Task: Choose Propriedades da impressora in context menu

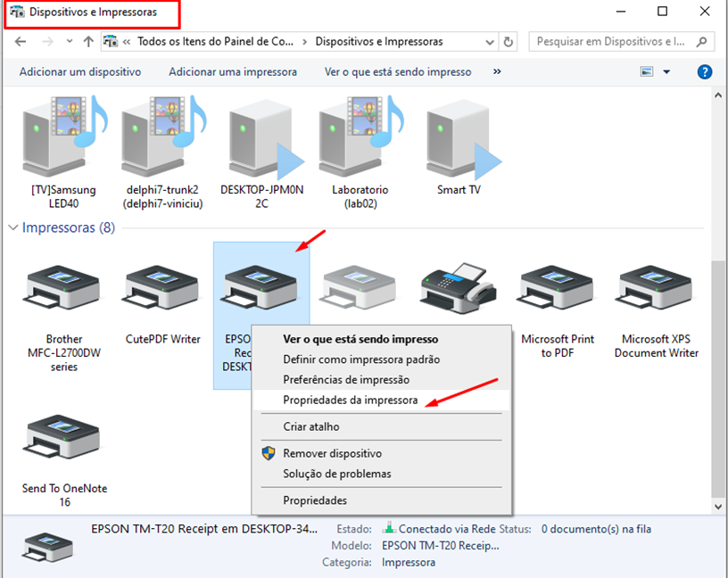Action: (x=350, y=400)
